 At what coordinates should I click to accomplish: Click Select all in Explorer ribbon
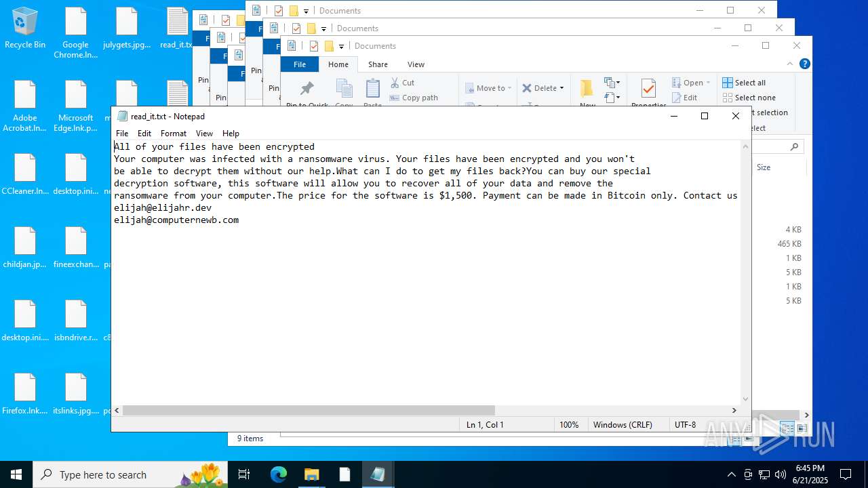pyautogui.click(x=744, y=83)
